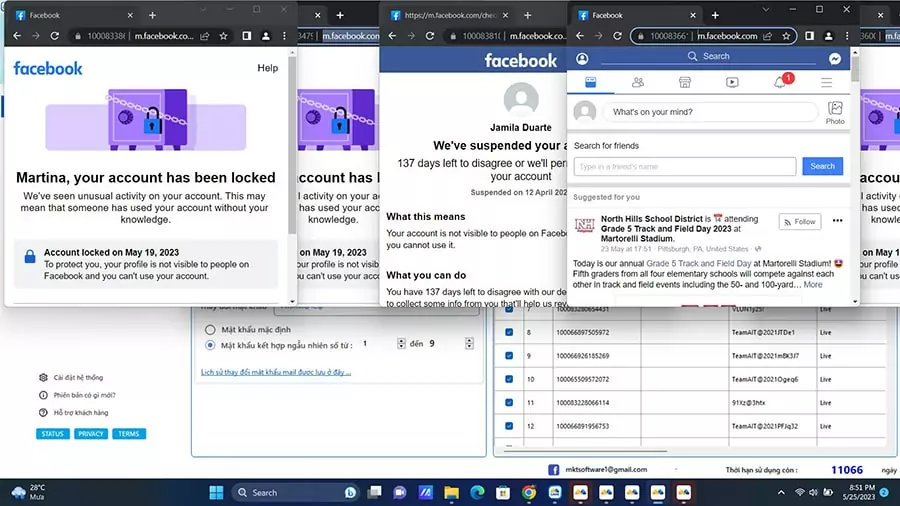
Task: Open Windows Start menu
Action: (x=216, y=493)
